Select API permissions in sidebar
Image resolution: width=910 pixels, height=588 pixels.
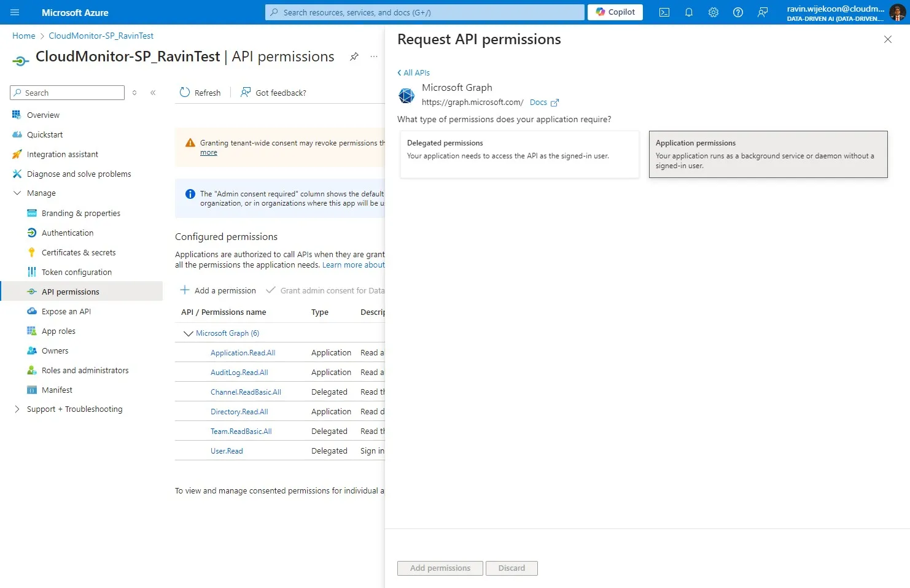coord(82,292)
